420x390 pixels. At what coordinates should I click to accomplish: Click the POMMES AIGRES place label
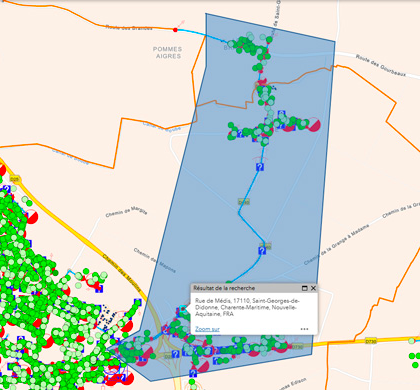[168, 53]
